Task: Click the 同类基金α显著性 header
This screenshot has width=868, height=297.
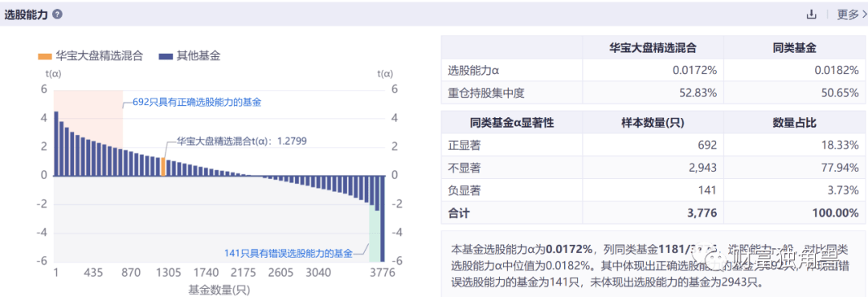Action: 511,124
